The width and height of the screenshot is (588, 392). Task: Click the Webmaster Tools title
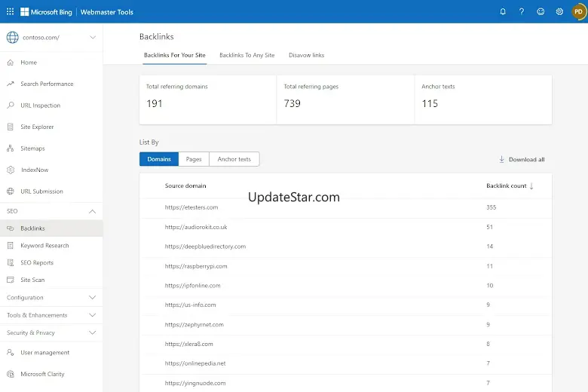tap(107, 12)
